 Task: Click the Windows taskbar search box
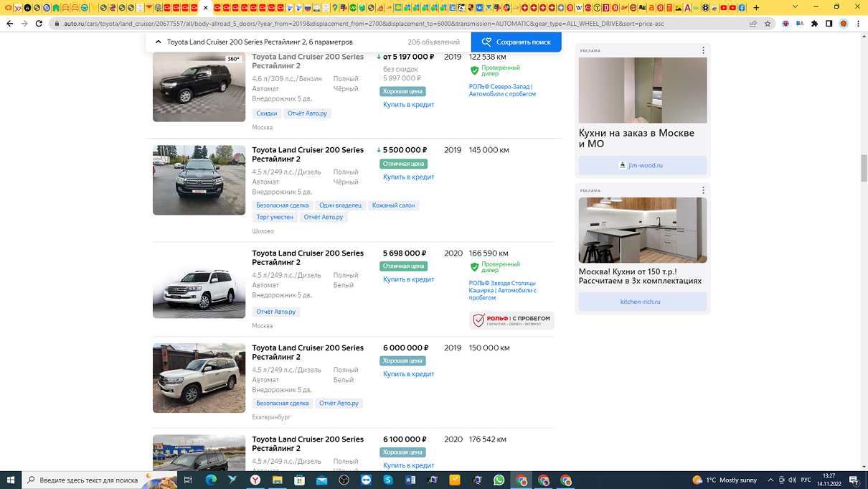[99, 480]
